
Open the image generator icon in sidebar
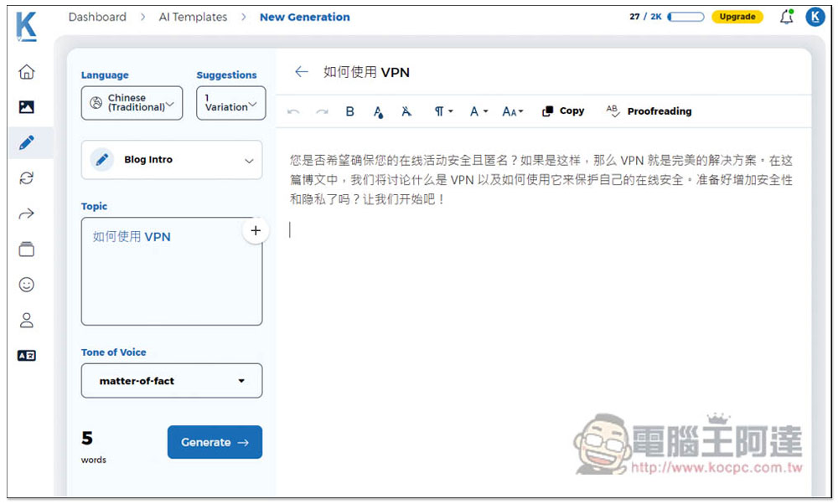point(26,107)
